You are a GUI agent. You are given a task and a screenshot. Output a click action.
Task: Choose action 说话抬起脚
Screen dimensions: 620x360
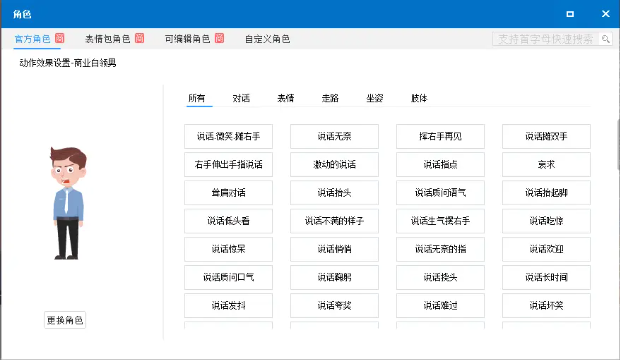coord(546,193)
